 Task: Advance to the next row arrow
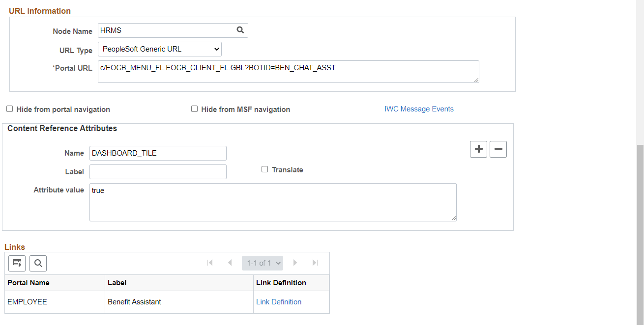click(x=295, y=263)
